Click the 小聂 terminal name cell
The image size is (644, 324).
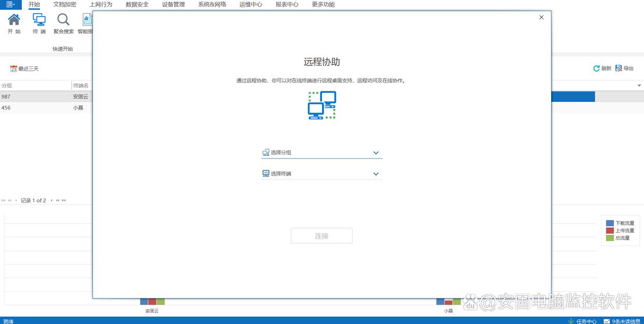78,108
